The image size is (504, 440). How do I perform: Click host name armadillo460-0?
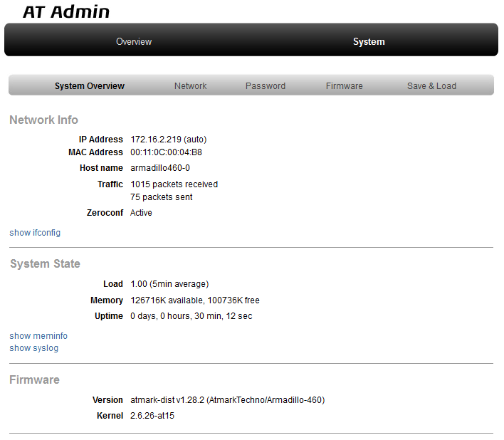click(160, 168)
